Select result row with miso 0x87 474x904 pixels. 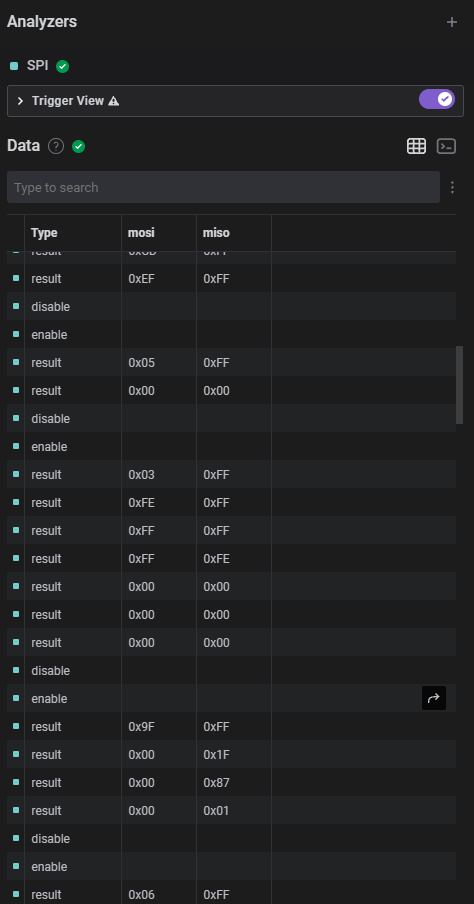click(x=231, y=782)
